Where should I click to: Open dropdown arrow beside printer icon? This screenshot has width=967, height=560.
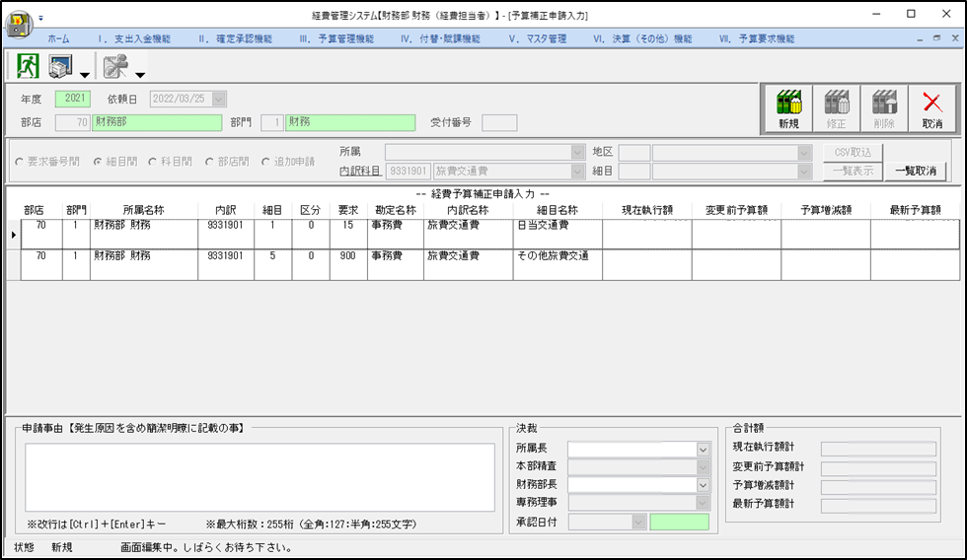(x=85, y=75)
